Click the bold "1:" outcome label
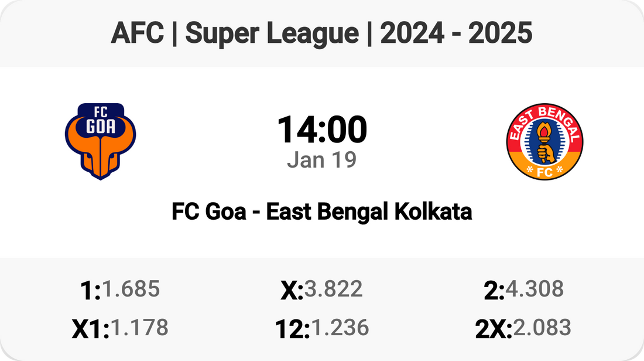 pos(90,291)
